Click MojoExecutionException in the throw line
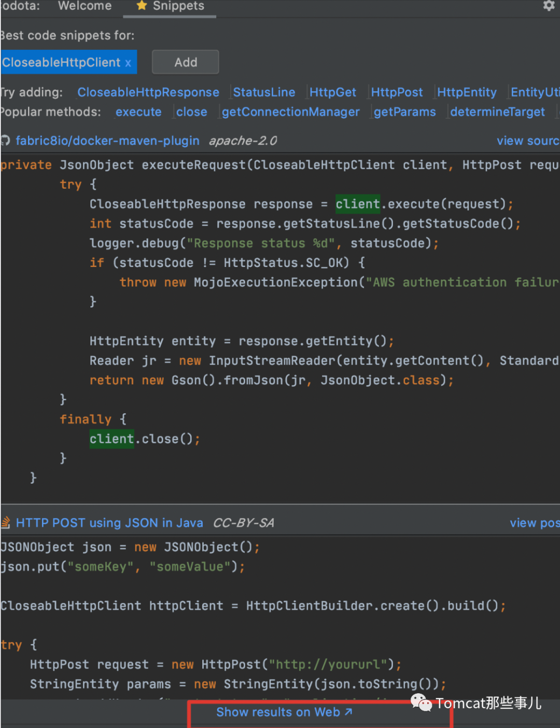This screenshot has width=560, height=728. [x=276, y=283]
